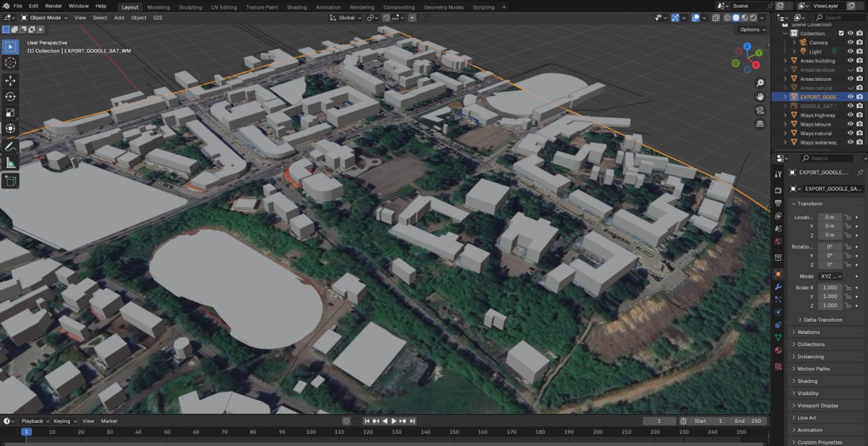
Task: Show the hidden Areas:landuse collection
Action: [850, 70]
